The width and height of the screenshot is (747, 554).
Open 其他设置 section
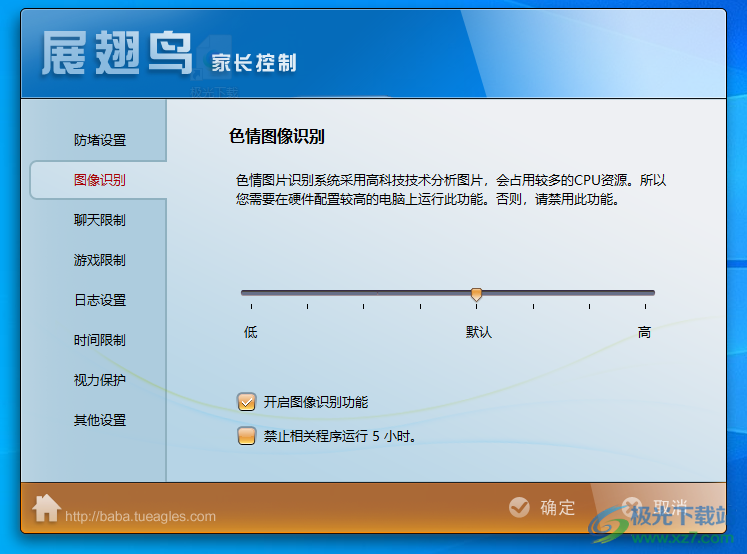[100, 420]
